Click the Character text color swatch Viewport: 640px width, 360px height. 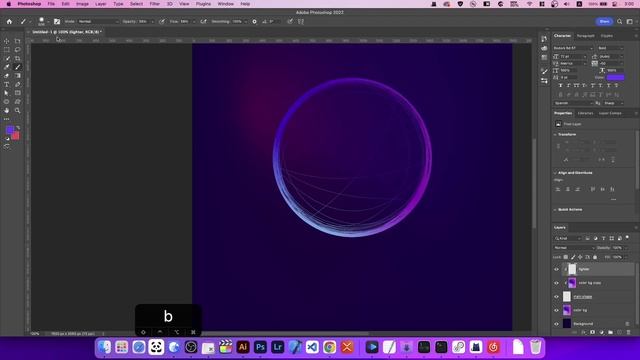(615, 77)
